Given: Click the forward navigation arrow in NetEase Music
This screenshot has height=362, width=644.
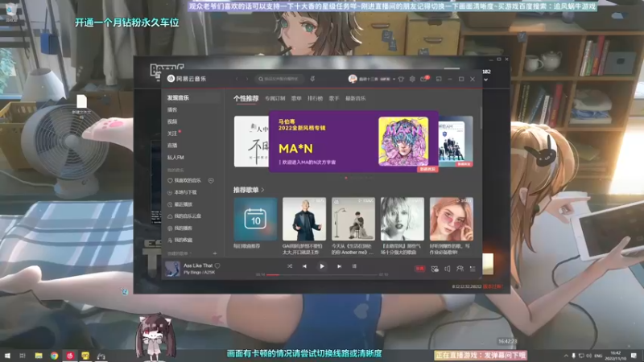Looking at the screenshot, I should click(x=247, y=79).
